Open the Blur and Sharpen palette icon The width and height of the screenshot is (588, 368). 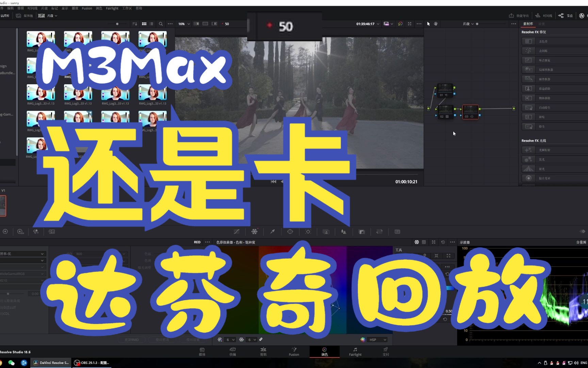click(344, 232)
